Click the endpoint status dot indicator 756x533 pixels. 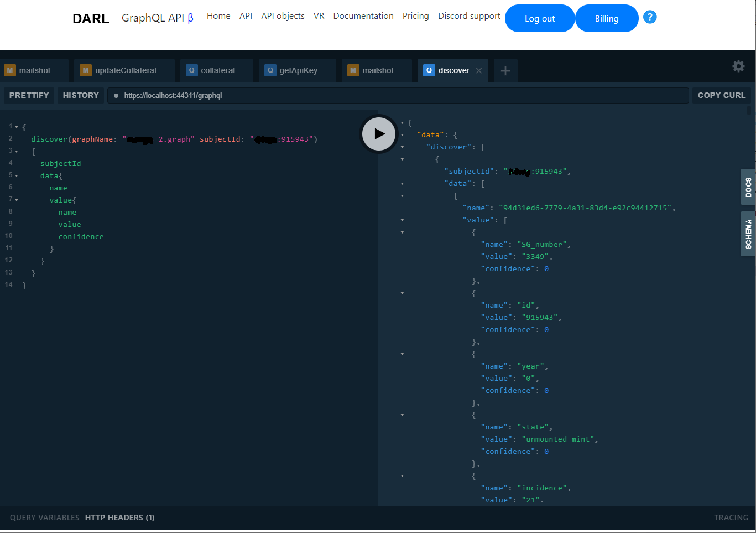[116, 96]
